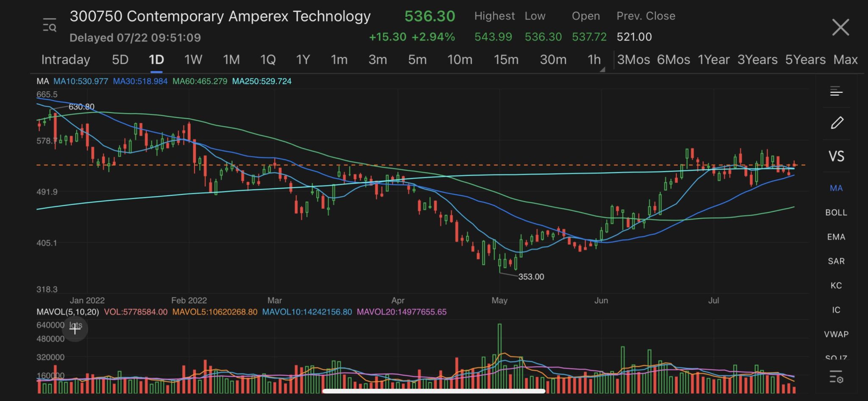Tap the Feb 2022 axis label

coord(189,300)
